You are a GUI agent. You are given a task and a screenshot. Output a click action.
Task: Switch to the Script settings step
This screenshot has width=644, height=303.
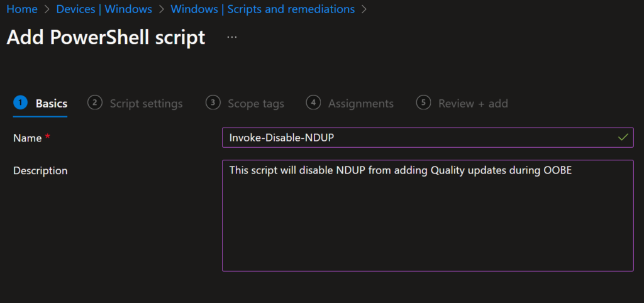coord(135,104)
